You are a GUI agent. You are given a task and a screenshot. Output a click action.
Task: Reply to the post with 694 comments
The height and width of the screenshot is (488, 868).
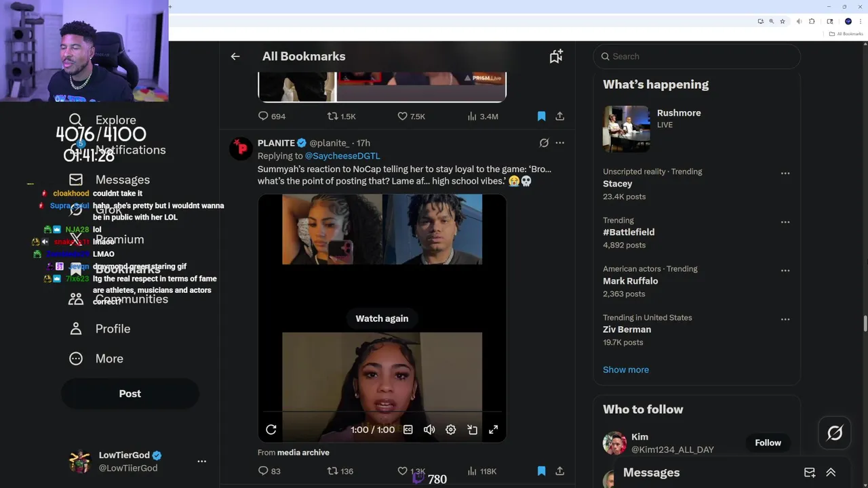271,116
